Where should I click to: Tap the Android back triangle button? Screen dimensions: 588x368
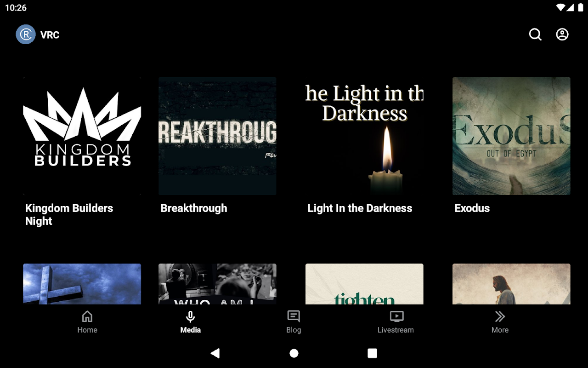(x=215, y=353)
